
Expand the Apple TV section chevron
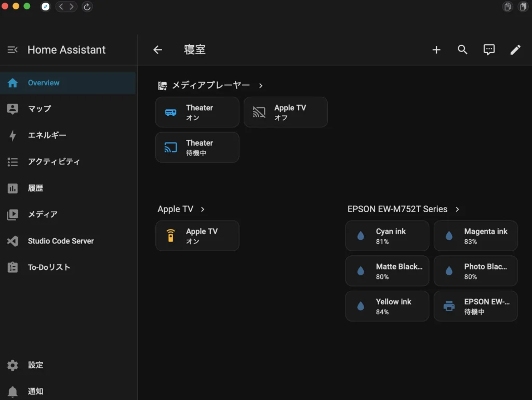pos(203,209)
